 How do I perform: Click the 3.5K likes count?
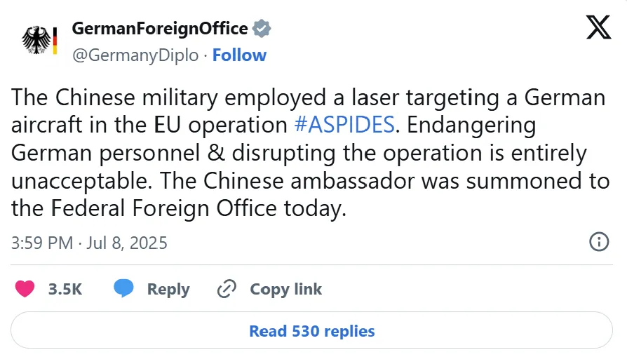(x=65, y=289)
